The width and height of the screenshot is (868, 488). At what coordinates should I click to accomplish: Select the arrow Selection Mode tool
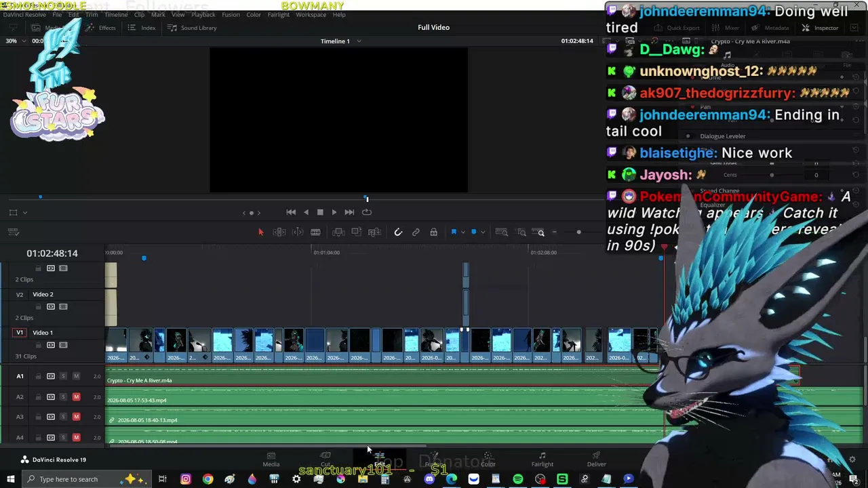pos(260,232)
